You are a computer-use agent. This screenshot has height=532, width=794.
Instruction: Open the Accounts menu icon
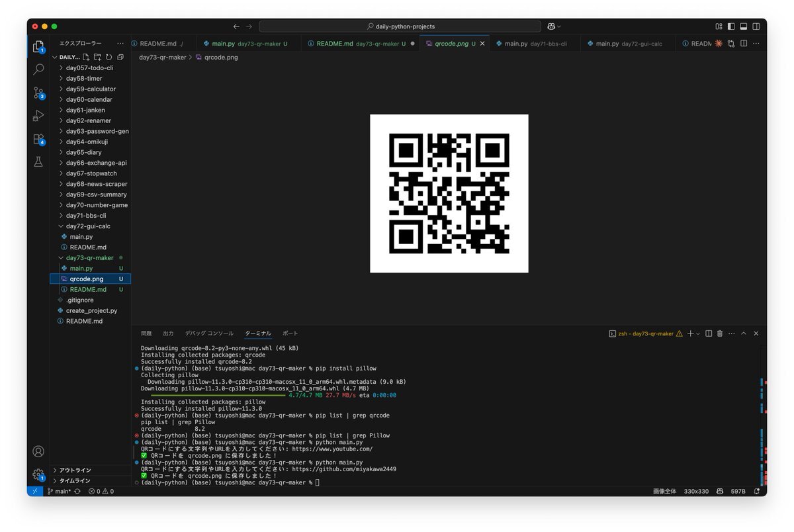tap(38, 451)
